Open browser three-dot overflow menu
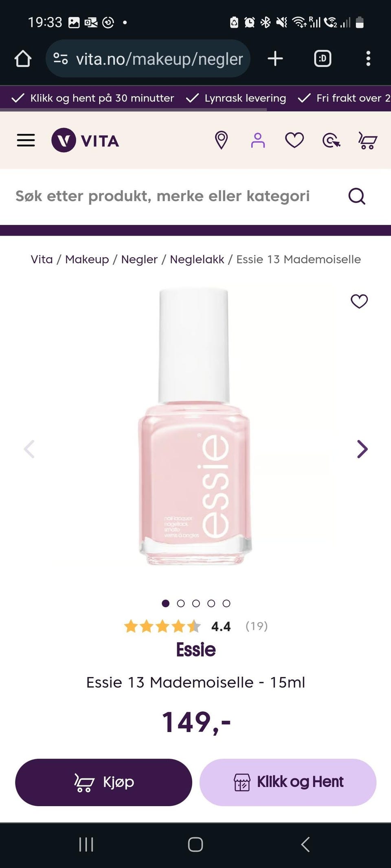 click(x=368, y=59)
